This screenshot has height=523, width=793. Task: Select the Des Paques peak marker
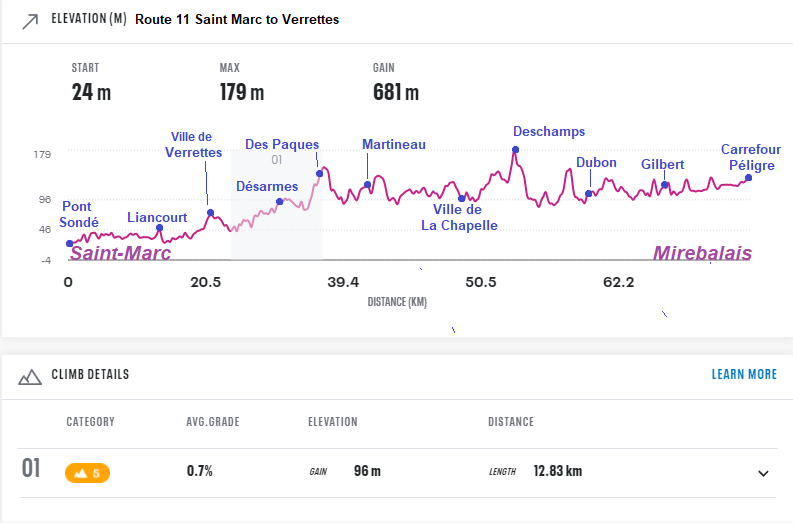pos(320,173)
